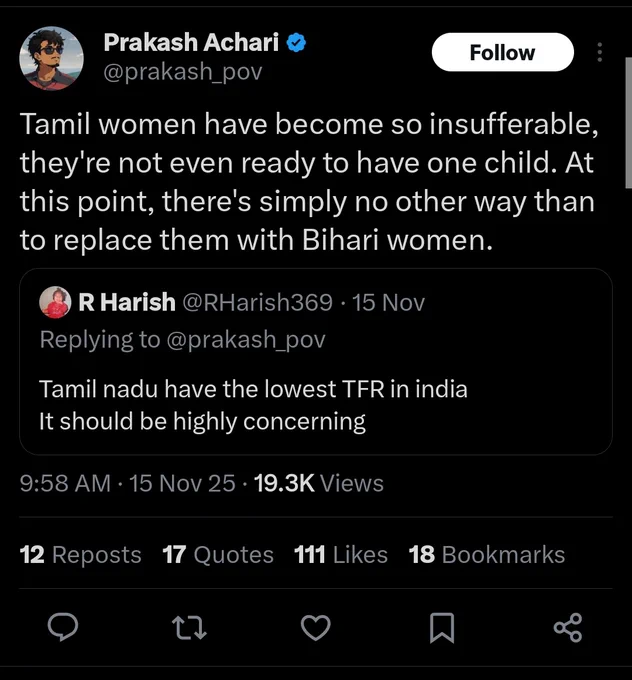Open Prakash Achari's profile avatar

point(51,58)
